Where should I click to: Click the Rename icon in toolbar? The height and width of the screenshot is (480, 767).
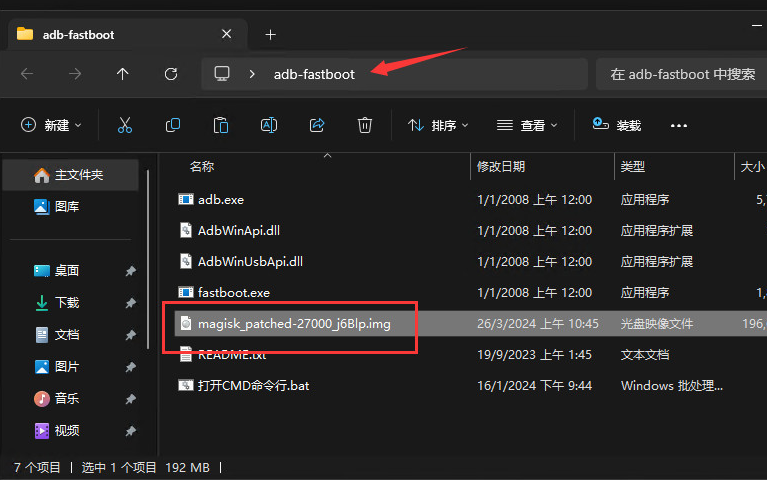click(269, 125)
